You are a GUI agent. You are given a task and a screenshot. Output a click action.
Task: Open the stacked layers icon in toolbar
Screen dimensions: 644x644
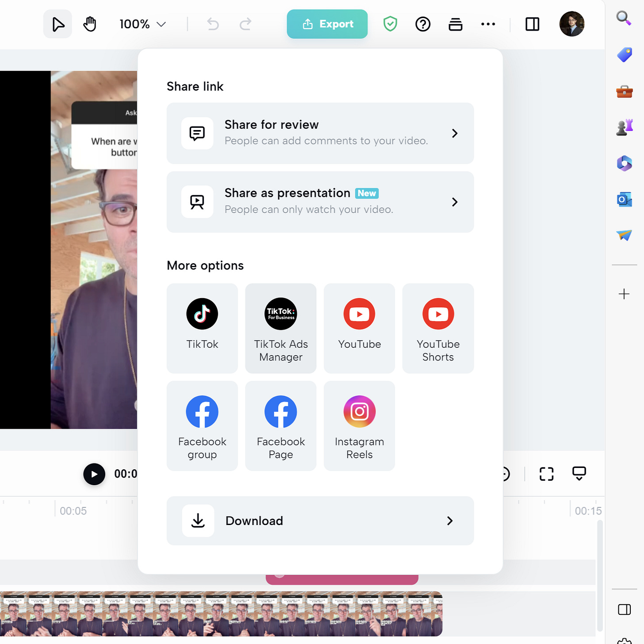tap(456, 24)
